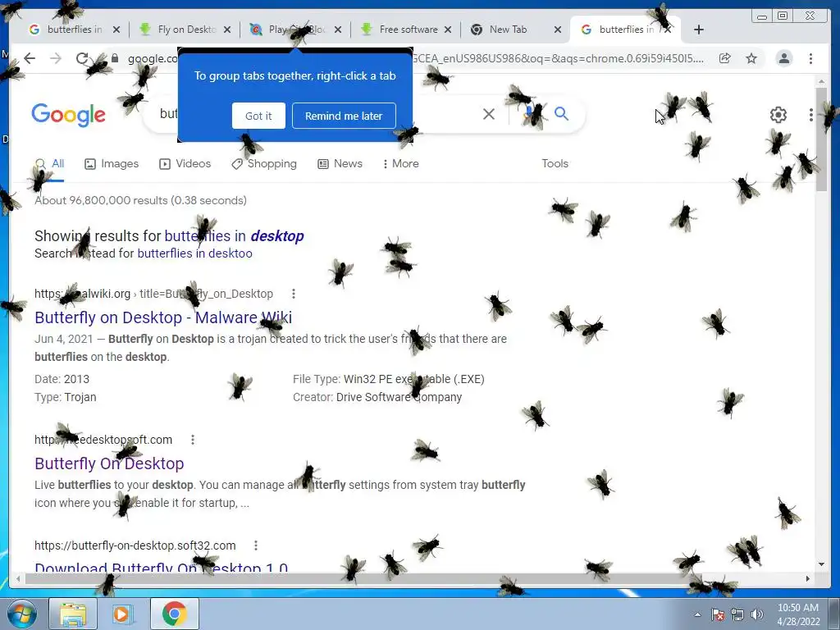Image resolution: width=840 pixels, height=630 pixels.
Task: Click the Chrome taskbar icon
Action: (x=174, y=614)
